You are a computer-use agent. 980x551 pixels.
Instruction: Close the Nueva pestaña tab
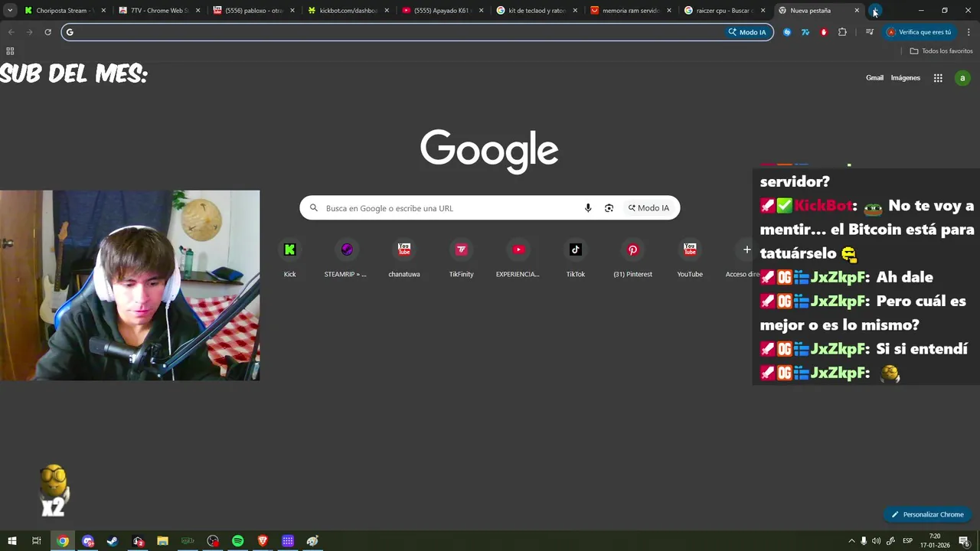coord(857,11)
